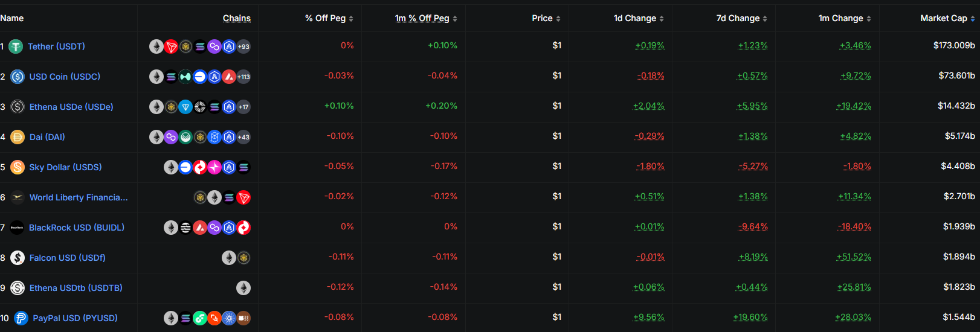Click the BlackRock USD logo icon
Screen dimensions: 980x332
coord(17,228)
